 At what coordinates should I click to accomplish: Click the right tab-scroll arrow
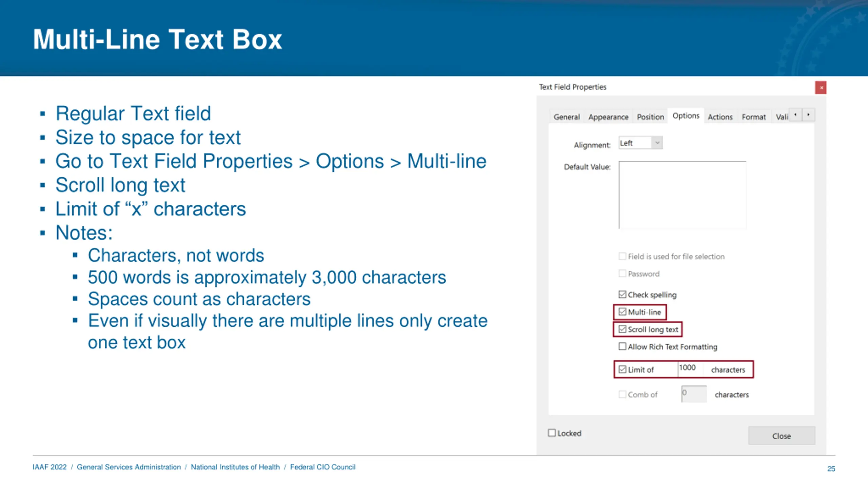809,115
